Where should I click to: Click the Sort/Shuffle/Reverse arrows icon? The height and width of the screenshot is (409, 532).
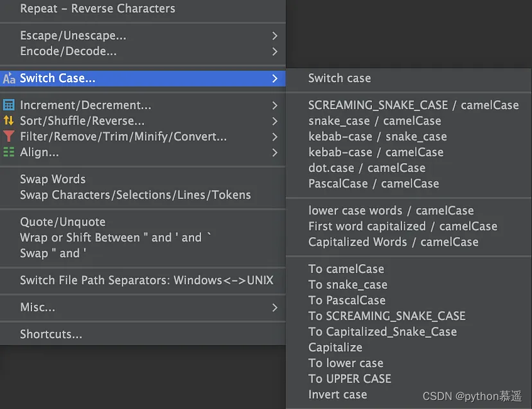click(x=9, y=121)
